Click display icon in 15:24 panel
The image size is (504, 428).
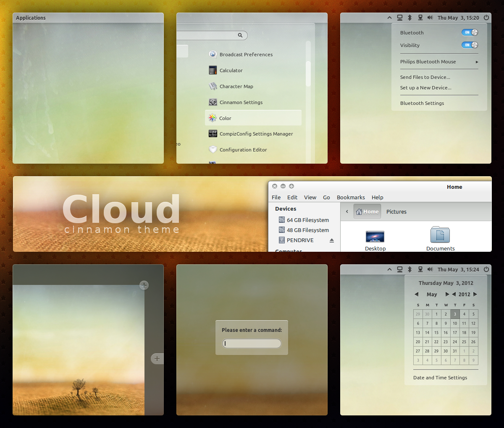click(x=400, y=269)
